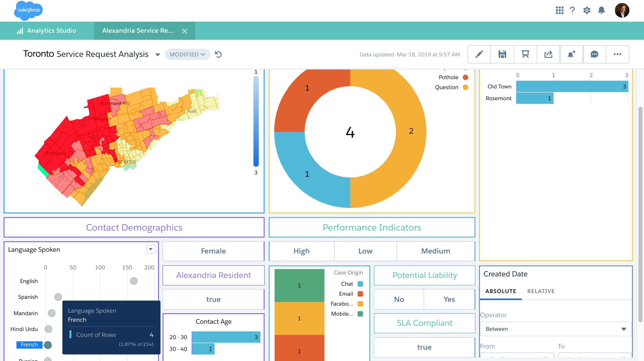This screenshot has height=361, width=644.
Task: Open the Between operator dropdown
Action: pyautogui.click(x=556, y=329)
